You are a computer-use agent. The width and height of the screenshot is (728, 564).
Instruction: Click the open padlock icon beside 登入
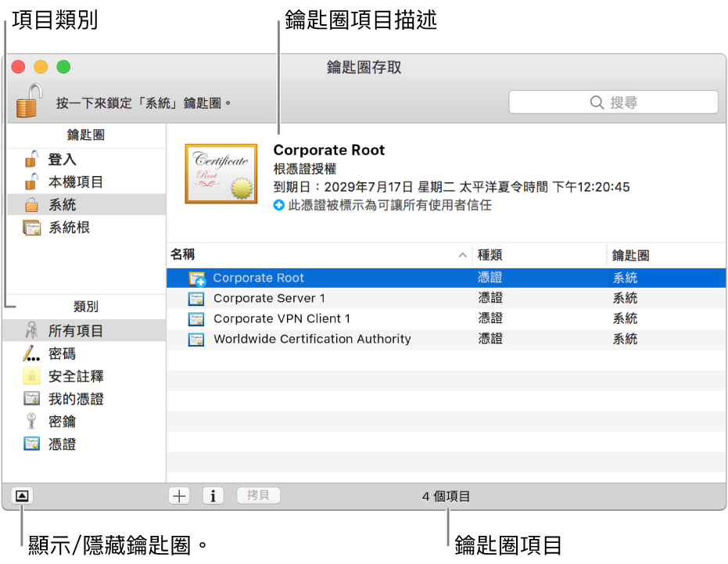tap(31, 159)
